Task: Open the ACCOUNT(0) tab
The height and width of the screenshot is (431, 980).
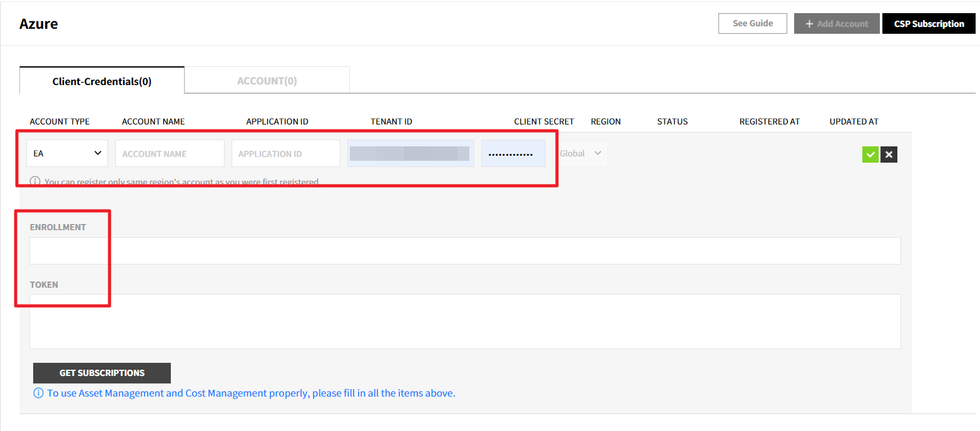Action: pos(267,81)
